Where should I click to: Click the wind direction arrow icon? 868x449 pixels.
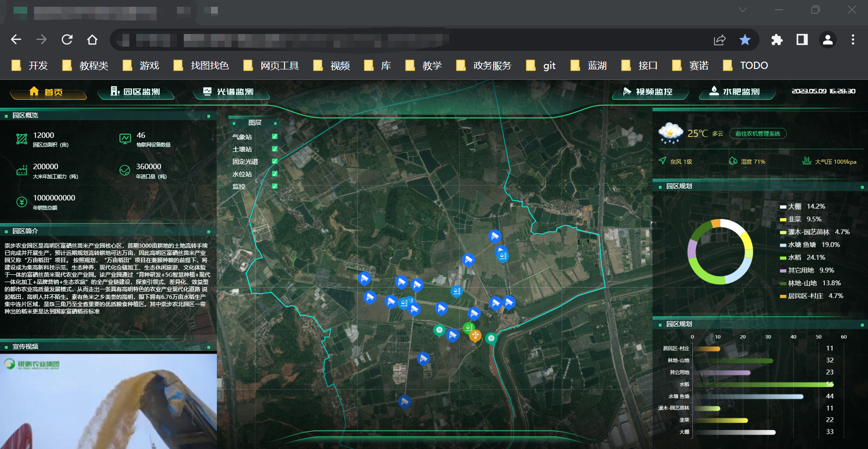[x=662, y=161]
